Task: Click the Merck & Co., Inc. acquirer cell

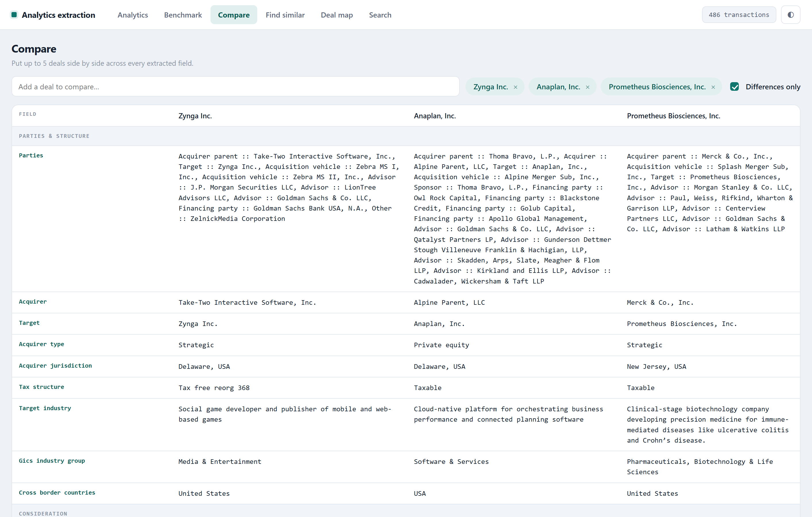Action: click(660, 302)
